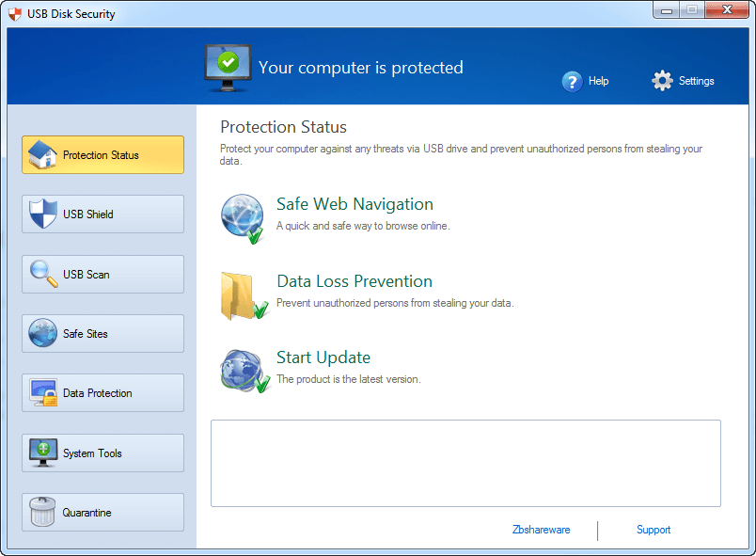Select the Protection Status sidebar tab
Screen dimensions: 756x556
click(102, 154)
